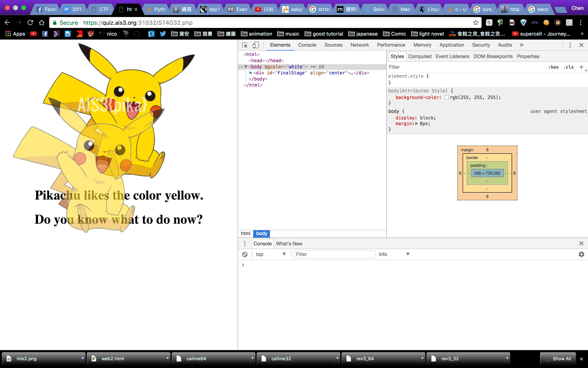The image size is (588, 368).
Task: Open the Twitter bookmark
Action: pyautogui.click(x=163, y=34)
